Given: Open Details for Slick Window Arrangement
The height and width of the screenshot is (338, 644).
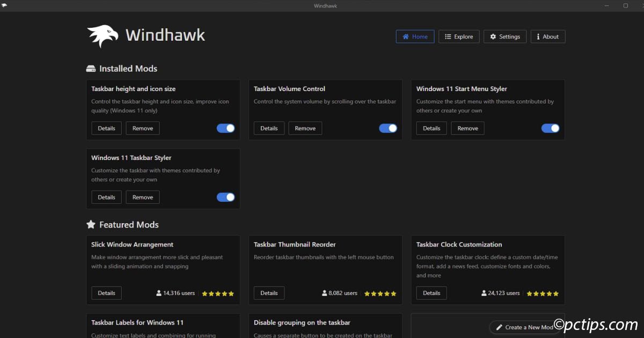Looking at the screenshot, I should 106,293.
